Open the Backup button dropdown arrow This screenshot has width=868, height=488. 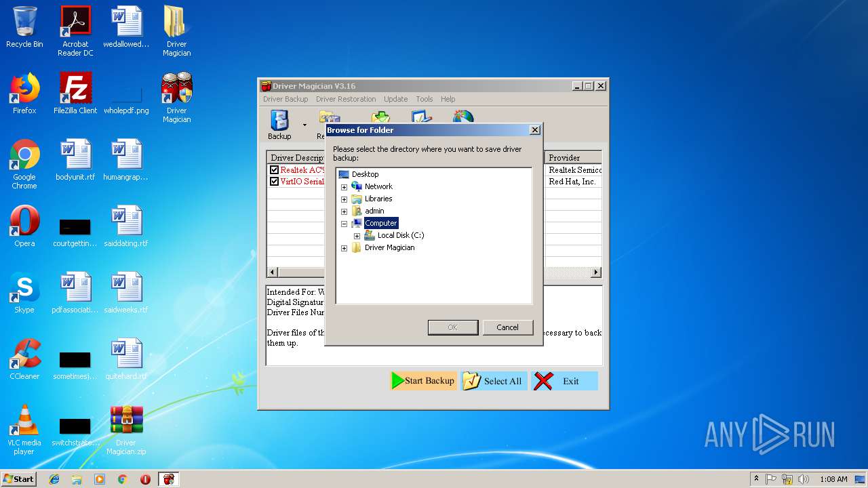coord(304,125)
